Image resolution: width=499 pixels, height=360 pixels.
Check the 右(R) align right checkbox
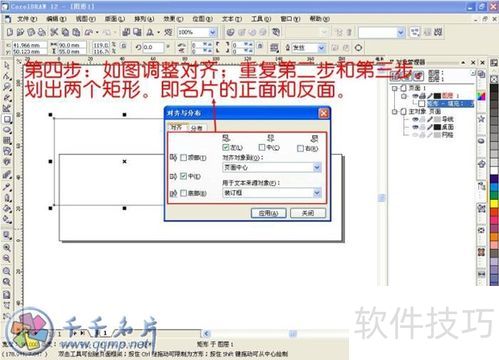click(301, 148)
